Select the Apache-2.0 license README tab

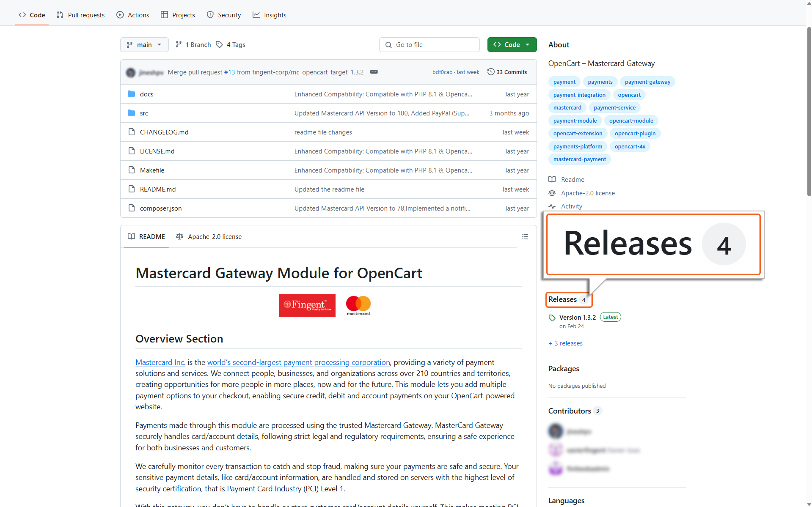point(209,237)
